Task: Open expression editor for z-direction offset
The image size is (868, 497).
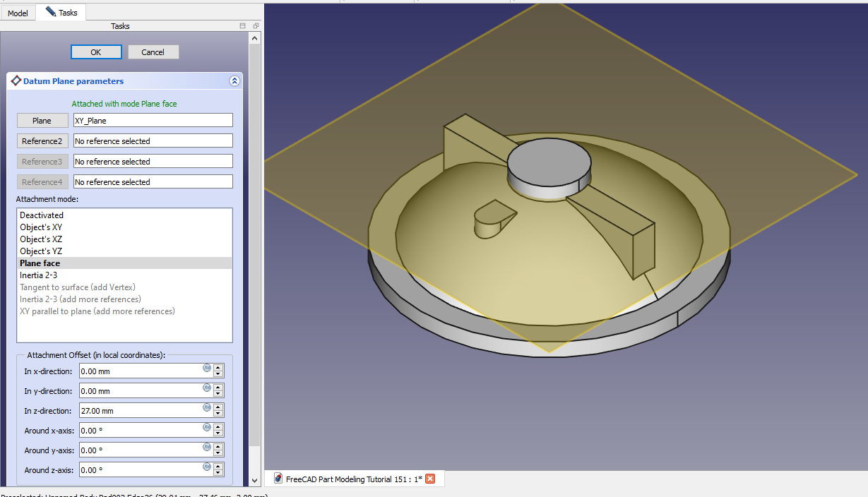Action: pos(207,407)
